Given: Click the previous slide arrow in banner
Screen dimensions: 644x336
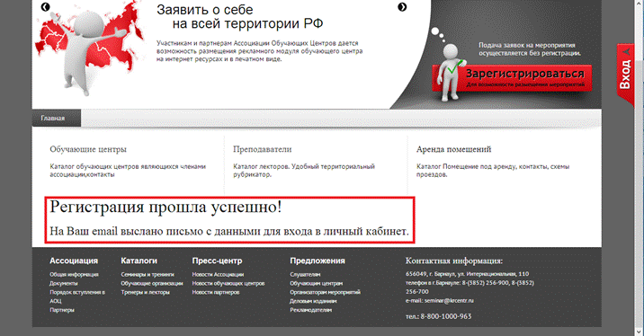Looking at the screenshot, I should click(x=46, y=6).
